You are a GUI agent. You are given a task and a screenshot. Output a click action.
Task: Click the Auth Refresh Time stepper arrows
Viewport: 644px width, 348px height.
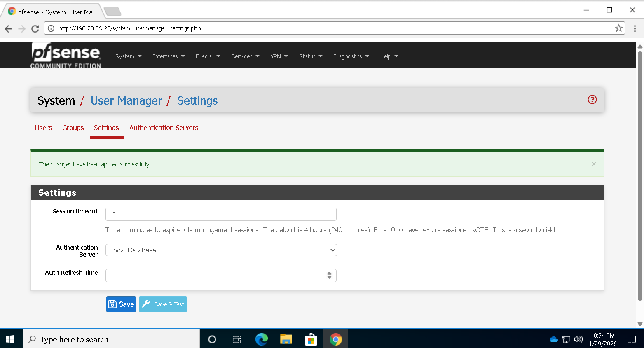(x=329, y=276)
